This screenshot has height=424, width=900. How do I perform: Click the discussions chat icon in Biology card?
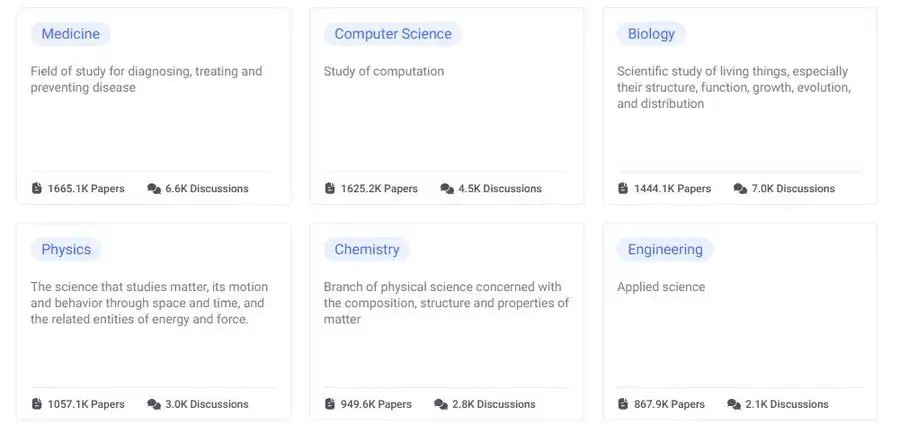pyautogui.click(x=740, y=188)
